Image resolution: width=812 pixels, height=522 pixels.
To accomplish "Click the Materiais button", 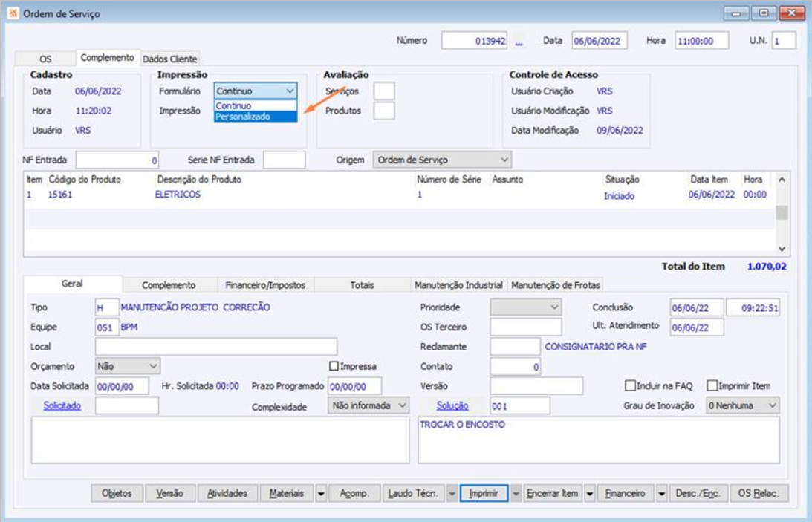I will (287, 494).
